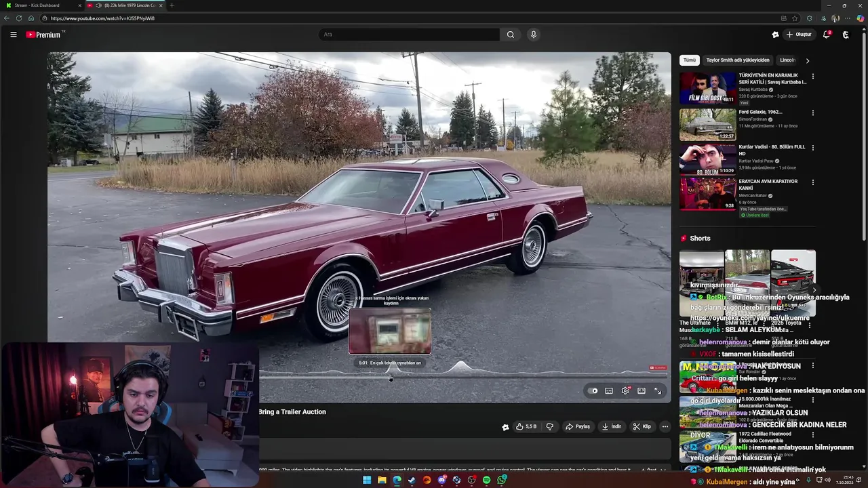Click the sparkle Ask icon beside like
The width and height of the screenshot is (868, 488).
505,427
